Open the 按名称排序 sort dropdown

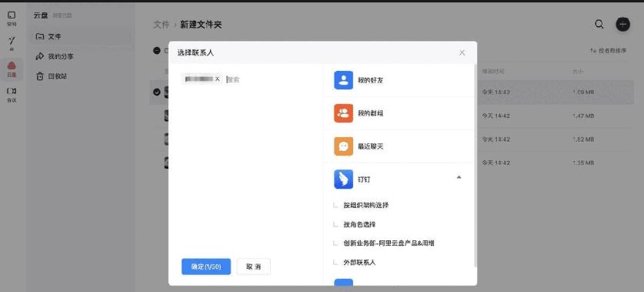[x=609, y=51]
